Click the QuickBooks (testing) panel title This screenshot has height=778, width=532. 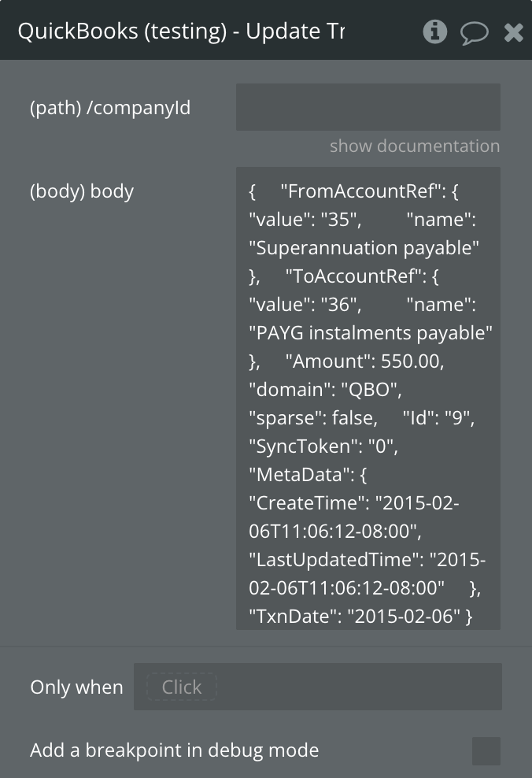[181, 31]
